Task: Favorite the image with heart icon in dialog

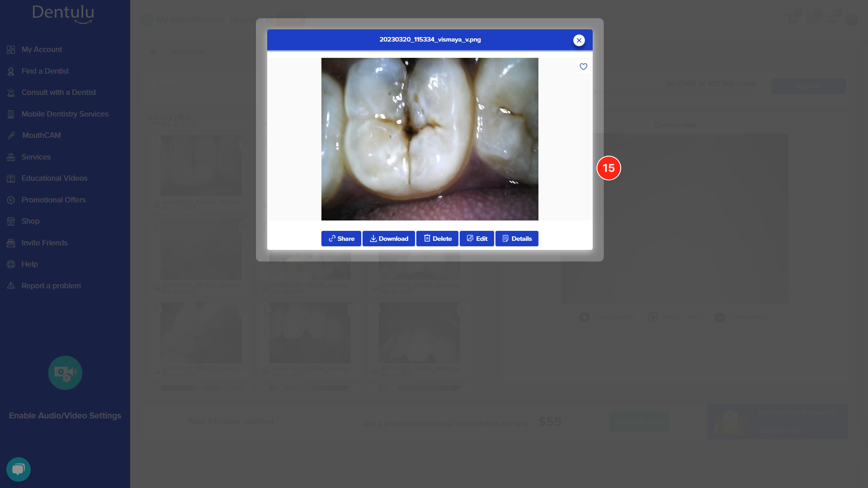Action: (x=583, y=67)
